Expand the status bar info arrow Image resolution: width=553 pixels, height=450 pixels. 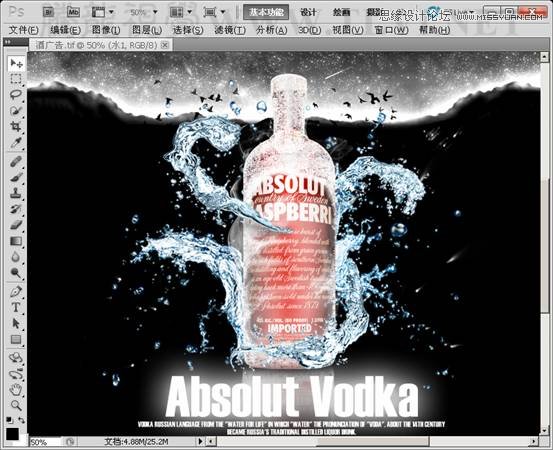pyautogui.click(x=201, y=441)
